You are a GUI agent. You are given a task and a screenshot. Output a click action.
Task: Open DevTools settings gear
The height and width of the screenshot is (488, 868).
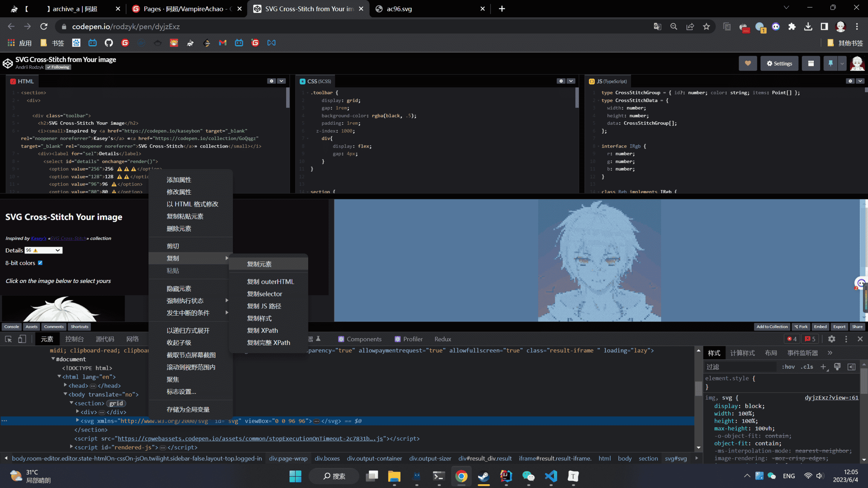(x=831, y=339)
